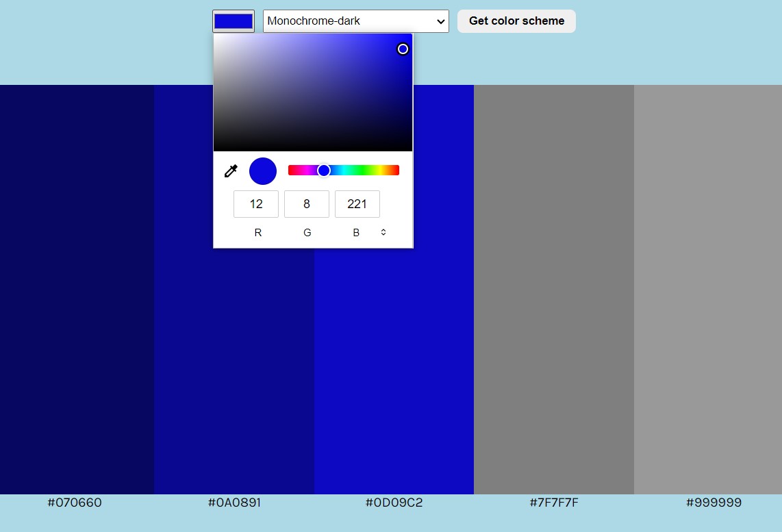Open the Monochrome-dark scheme dropdown
This screenshot has height=532, width=782.
355,21
